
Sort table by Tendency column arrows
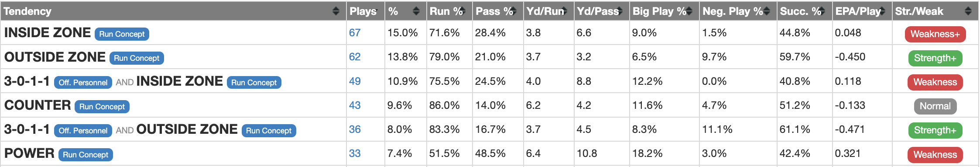[336, 11]
